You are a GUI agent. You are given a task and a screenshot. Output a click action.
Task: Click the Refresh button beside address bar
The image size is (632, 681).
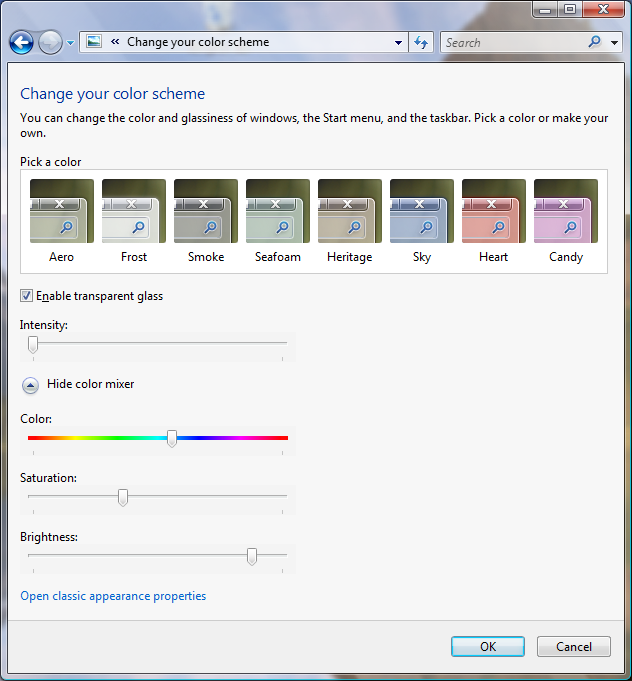[x=421, y=43]
